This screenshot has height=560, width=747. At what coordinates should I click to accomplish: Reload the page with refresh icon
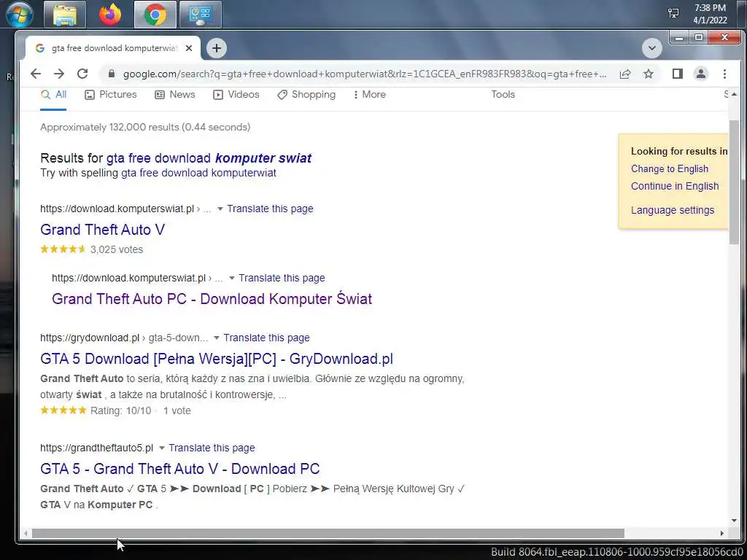tap(82, 74)
